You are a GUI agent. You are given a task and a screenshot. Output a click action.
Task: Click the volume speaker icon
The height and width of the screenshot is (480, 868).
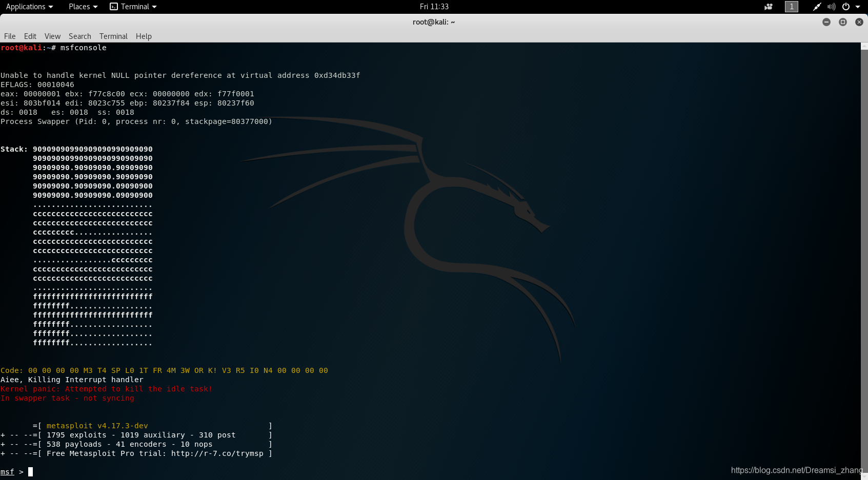831,7
